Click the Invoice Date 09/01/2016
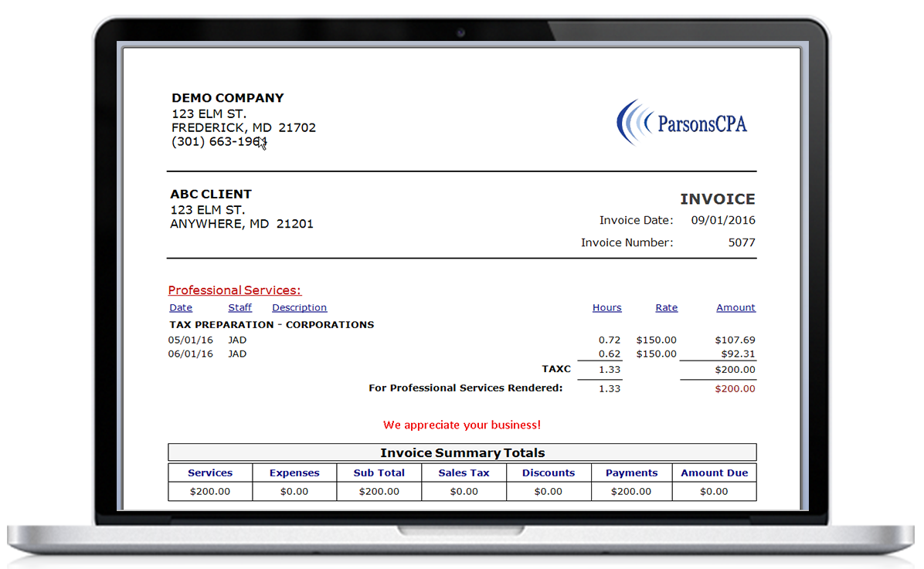 click(725, 220)
